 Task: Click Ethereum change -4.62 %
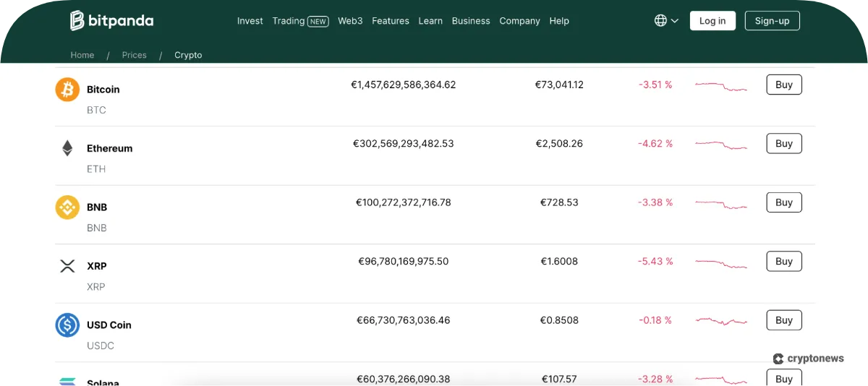(x=655, y=143)
